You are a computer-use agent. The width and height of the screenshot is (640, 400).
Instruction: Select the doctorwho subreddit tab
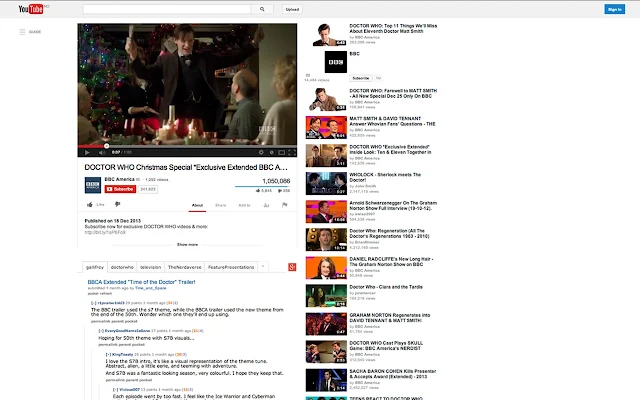122,267
